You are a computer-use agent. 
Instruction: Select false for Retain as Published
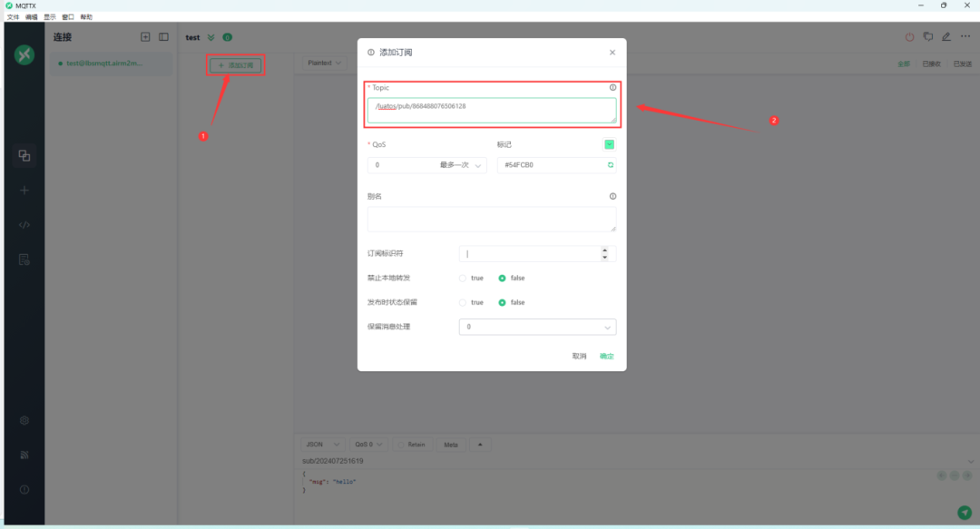(x=511, y=303)
